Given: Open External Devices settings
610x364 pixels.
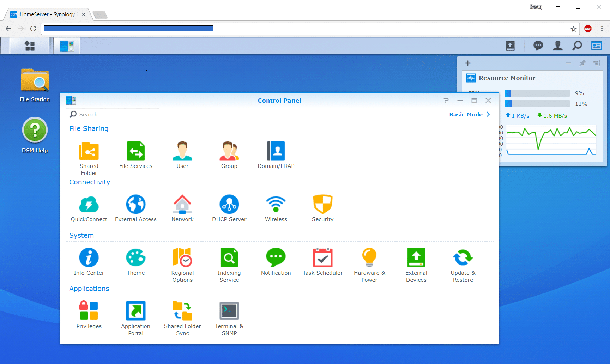Looking at the screenshot, I should (x=416, y=265).
